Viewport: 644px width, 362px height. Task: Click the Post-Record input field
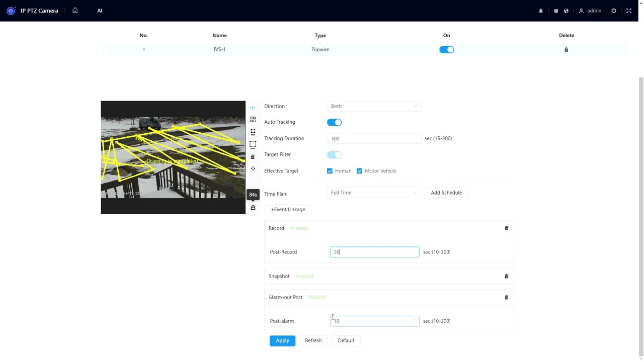click(x=374, y=252)
